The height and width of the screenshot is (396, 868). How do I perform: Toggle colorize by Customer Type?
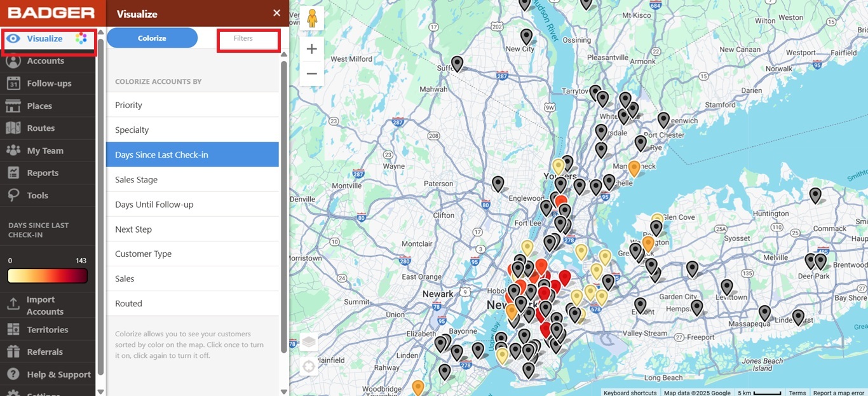click(193, 254)
